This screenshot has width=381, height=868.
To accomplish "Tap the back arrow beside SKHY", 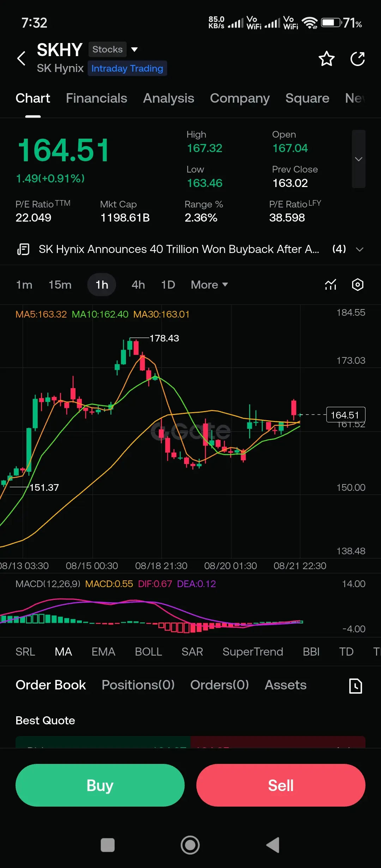I will 22,59.
